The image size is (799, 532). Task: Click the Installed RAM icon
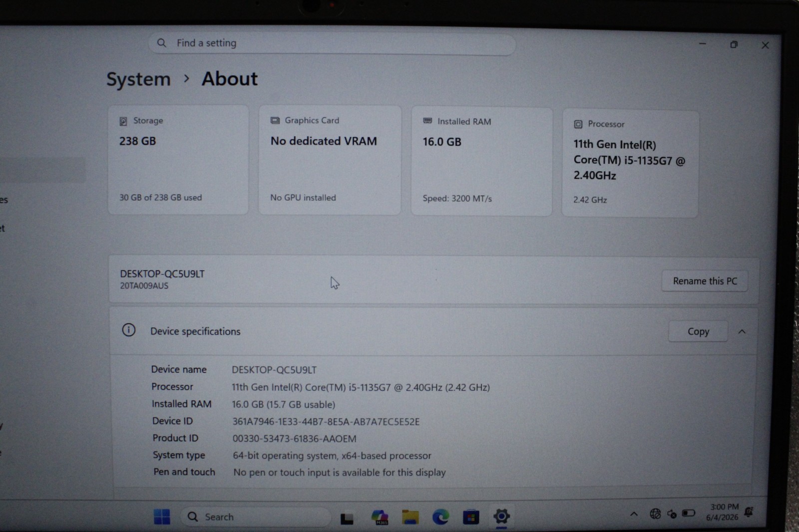pos(427,121)
